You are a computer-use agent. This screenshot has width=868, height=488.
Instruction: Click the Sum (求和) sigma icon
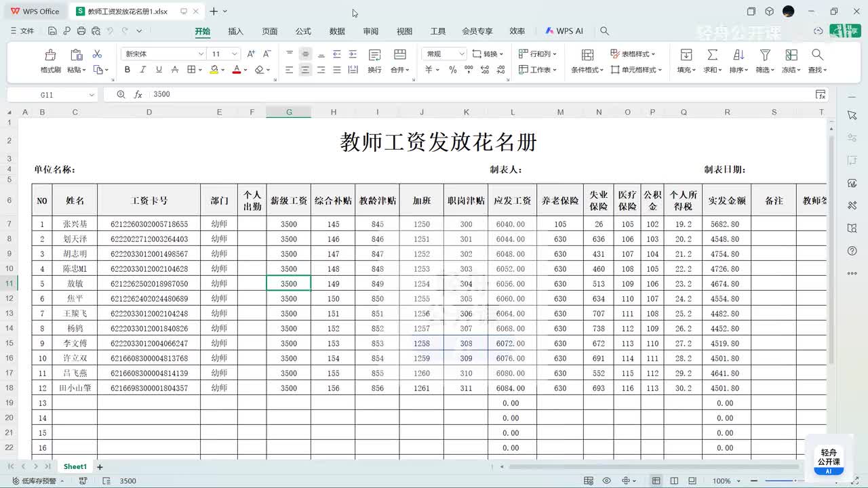click(x=712, y=55)
